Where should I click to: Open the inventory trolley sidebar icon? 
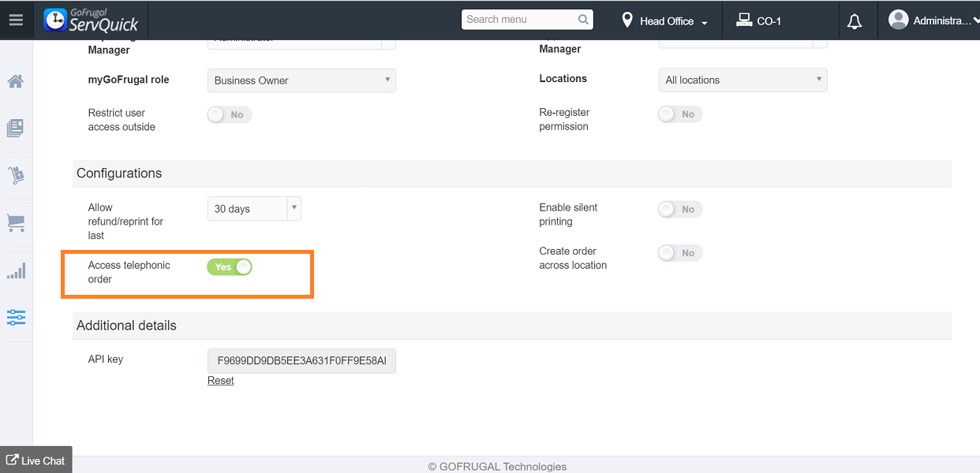(x=16, y=176)
